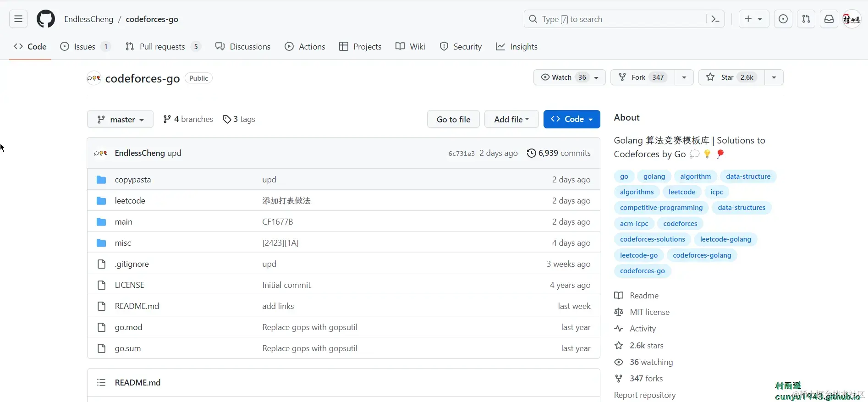Open the EndlessCheng owner link in breadcrumb
868x402 pixels.
[x=88, y=19]
